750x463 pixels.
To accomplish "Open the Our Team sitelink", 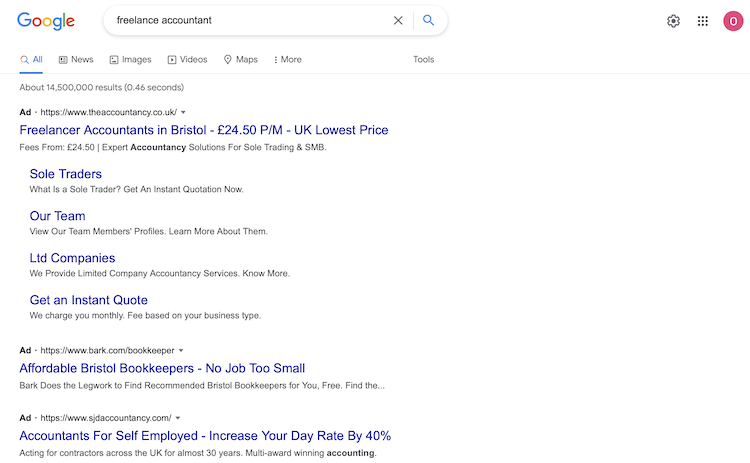I will click(x=57, y=216).
